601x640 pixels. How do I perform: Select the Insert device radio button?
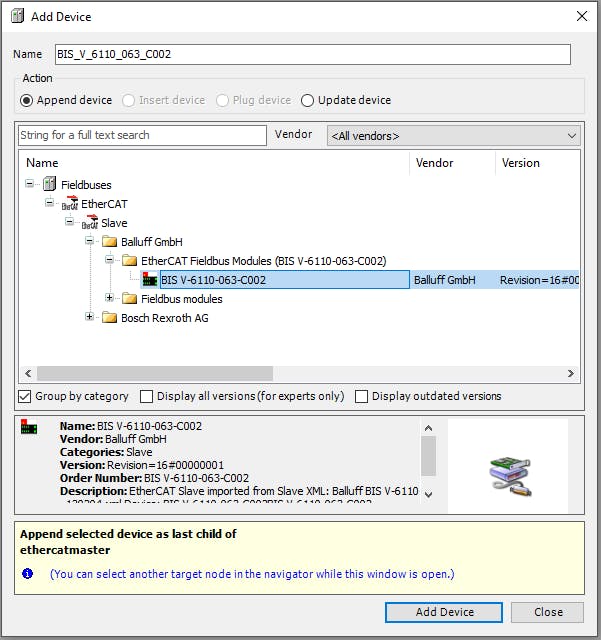tap(129, 100)
